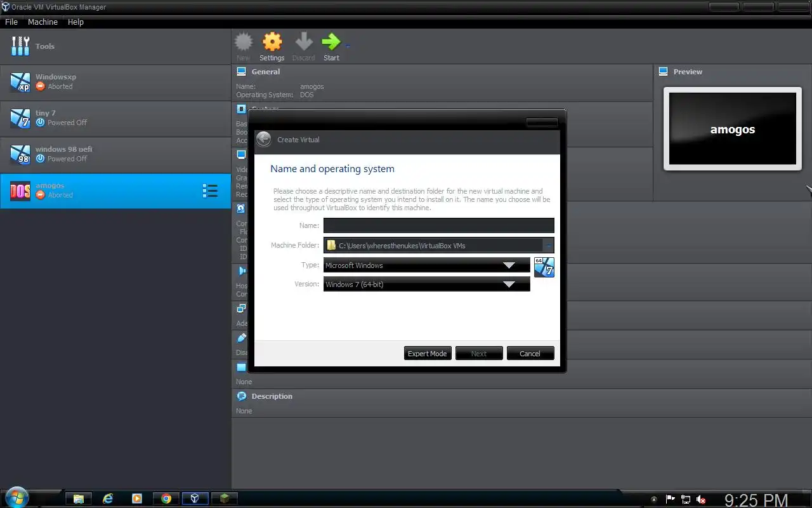Close the Create Virtual Machine dialog

point(542,122)
